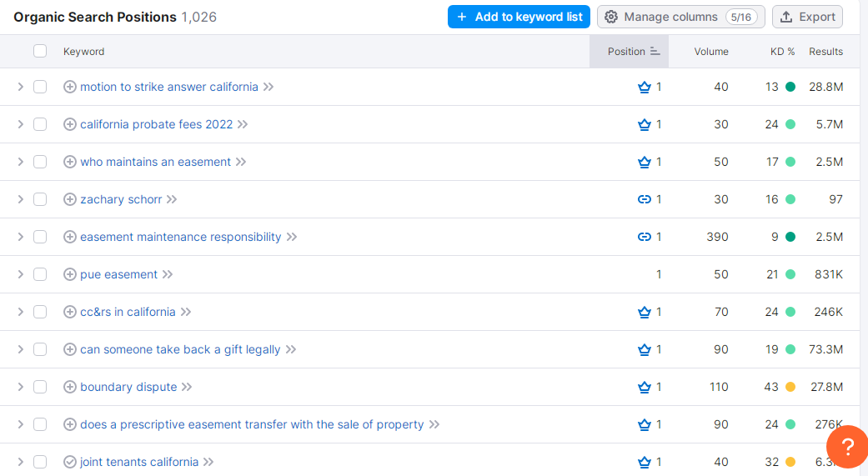Click the link SERP feature icon for easement maintenance responsibility

(645, 237)
